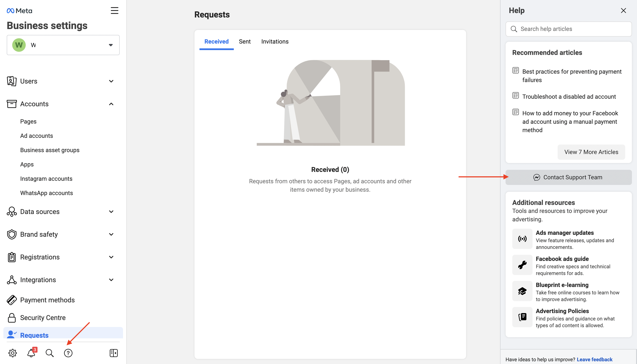Open Security Centre
The height and width of the screenshot is (364, 637).
(43, 318)
